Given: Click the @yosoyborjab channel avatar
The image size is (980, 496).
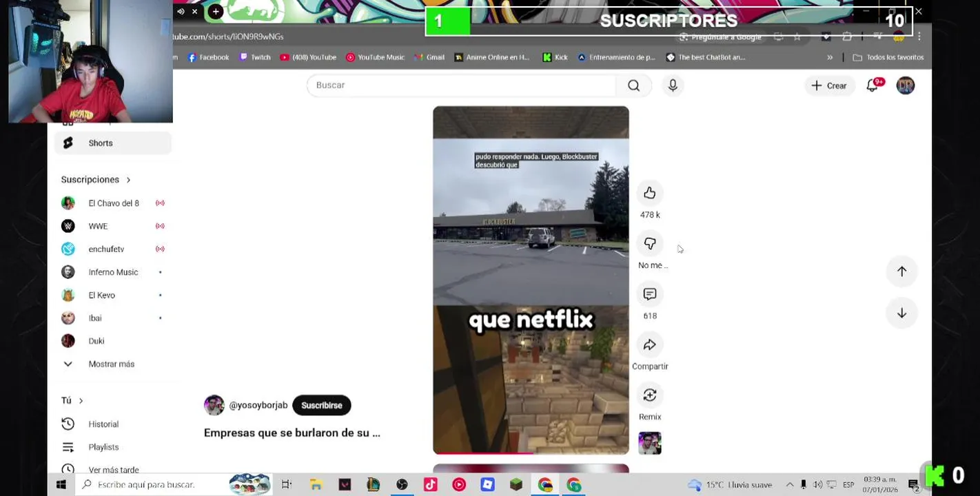Looking at the screenshot, I should coord(214,405).
